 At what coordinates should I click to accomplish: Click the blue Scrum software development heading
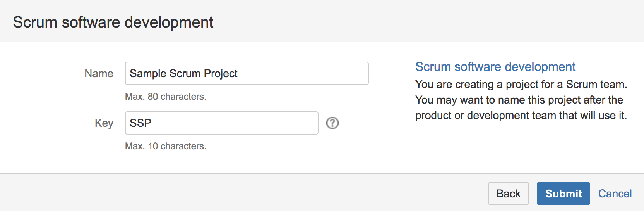(x=495, y=67)
